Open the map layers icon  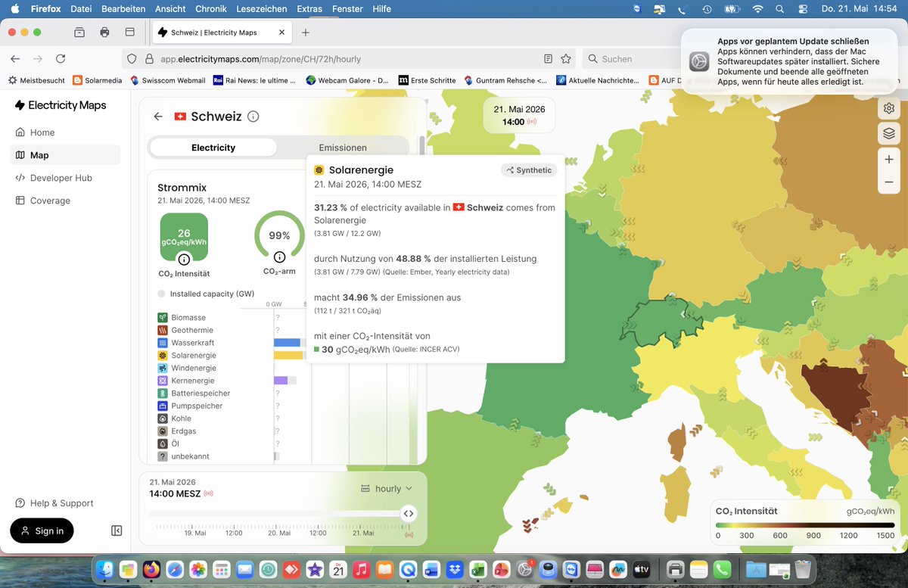888,133
